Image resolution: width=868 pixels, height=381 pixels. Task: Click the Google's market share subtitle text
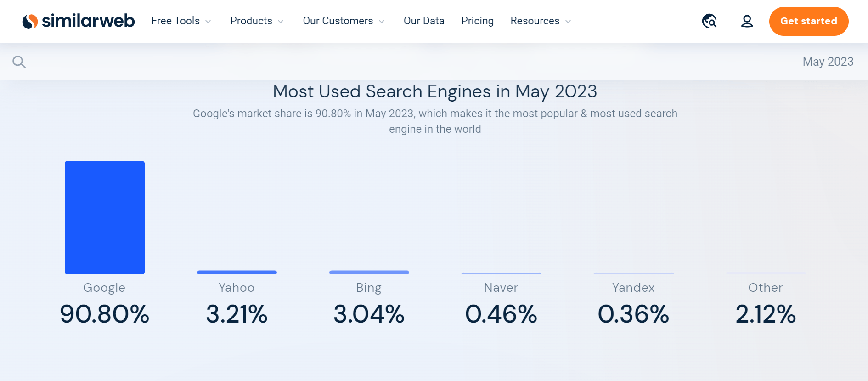click(x=435, y=121)
